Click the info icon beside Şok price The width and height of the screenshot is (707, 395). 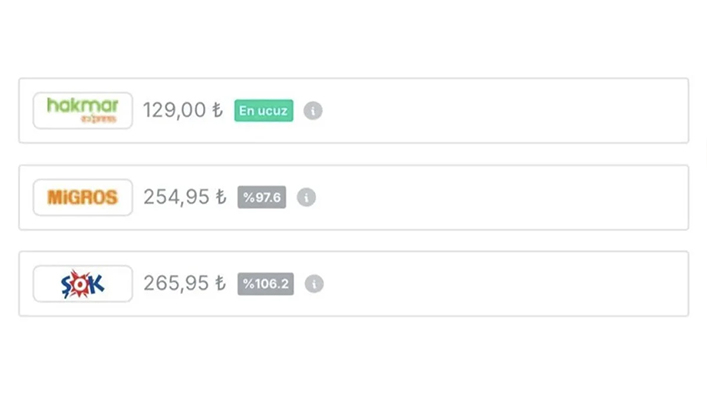pyautogui.click(x=314, y=284)
